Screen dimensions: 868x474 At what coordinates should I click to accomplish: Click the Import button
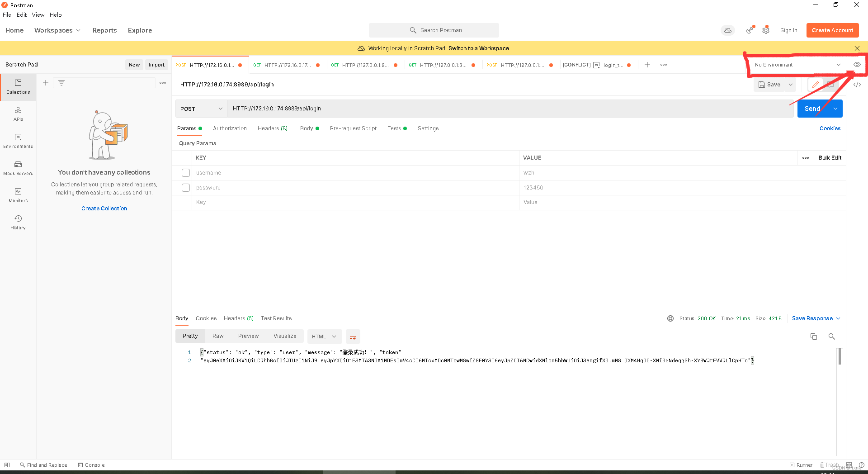157,65
